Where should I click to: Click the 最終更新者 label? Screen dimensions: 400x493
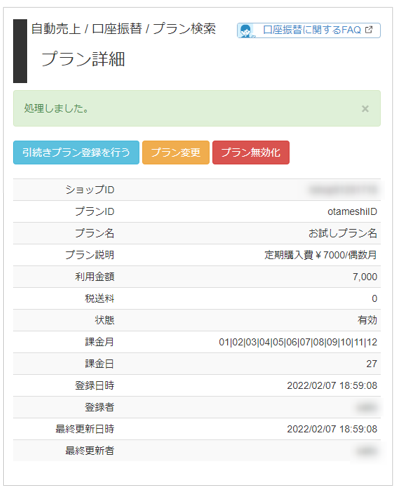coord(90,451)
